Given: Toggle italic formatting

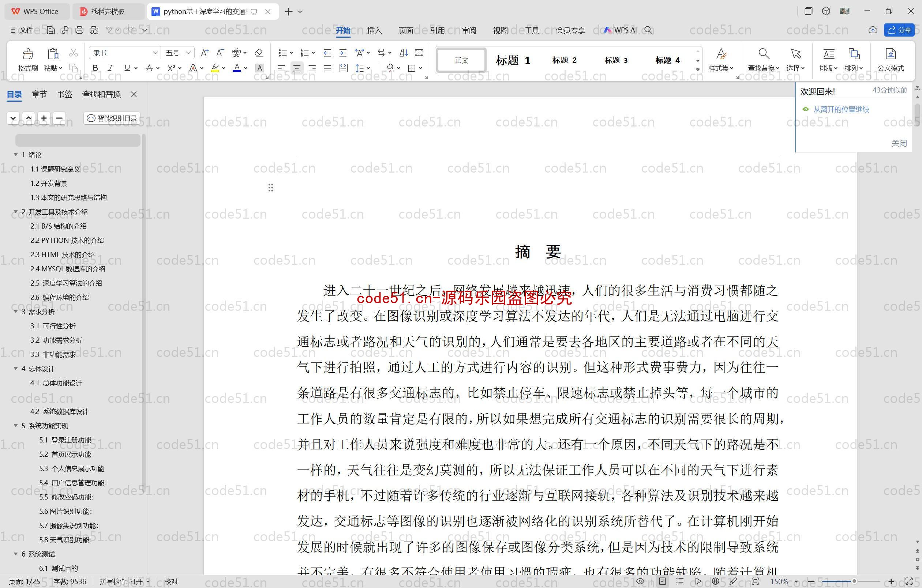Looking at the screenshot, I should (110, 68).
